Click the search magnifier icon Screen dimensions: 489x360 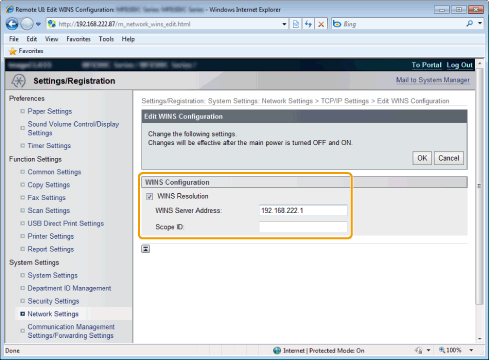coord(470,23)
